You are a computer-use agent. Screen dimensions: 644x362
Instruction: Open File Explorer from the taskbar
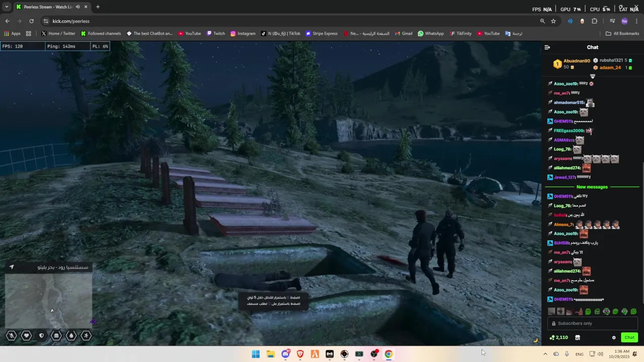(270, 354)
